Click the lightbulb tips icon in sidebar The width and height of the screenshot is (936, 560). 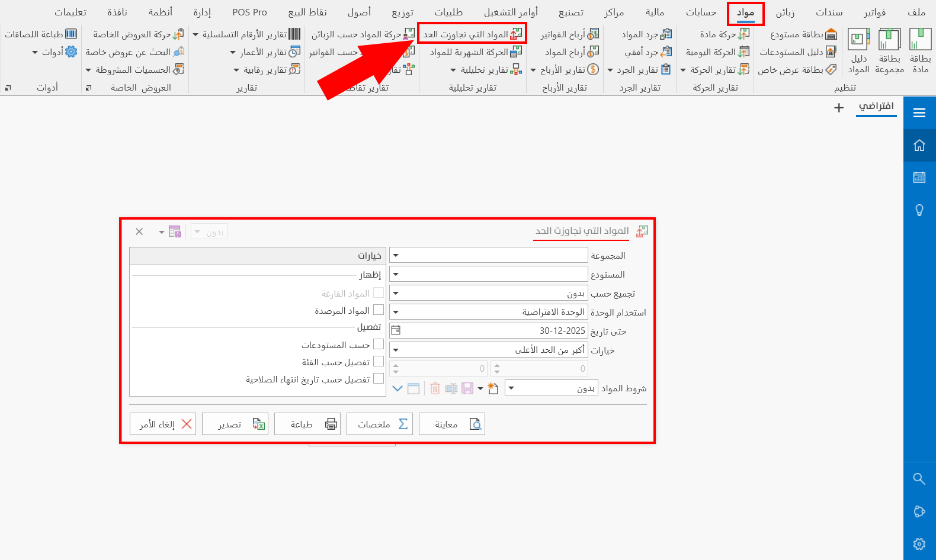pyautogui.click(x=919, y=210)
